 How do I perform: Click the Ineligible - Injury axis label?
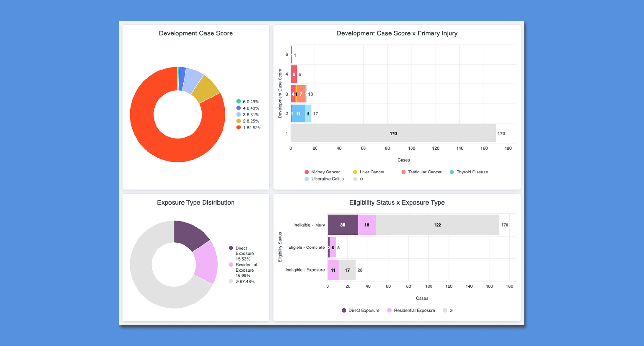309,225
